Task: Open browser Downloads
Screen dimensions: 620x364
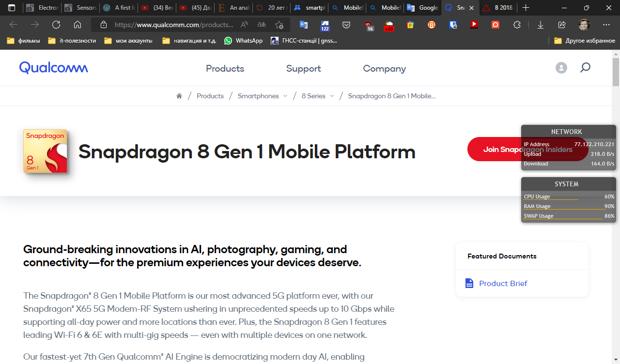Action: pos(540,25)
